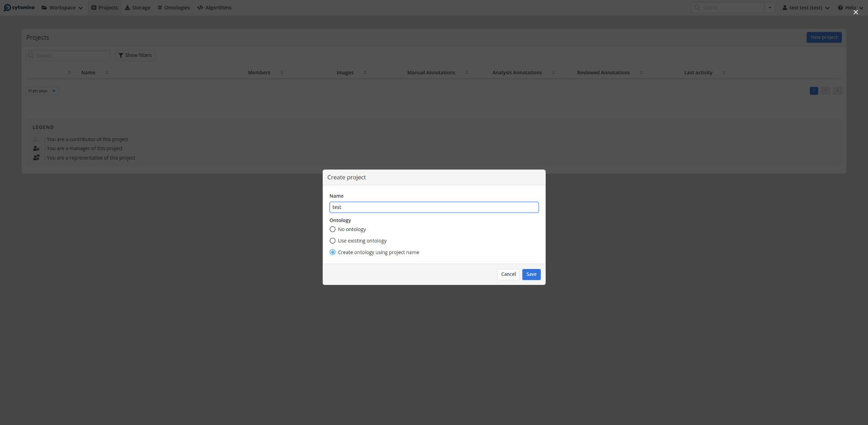
Task: Click the plus icon in the top bar
Action: click(x=770, y=7)
